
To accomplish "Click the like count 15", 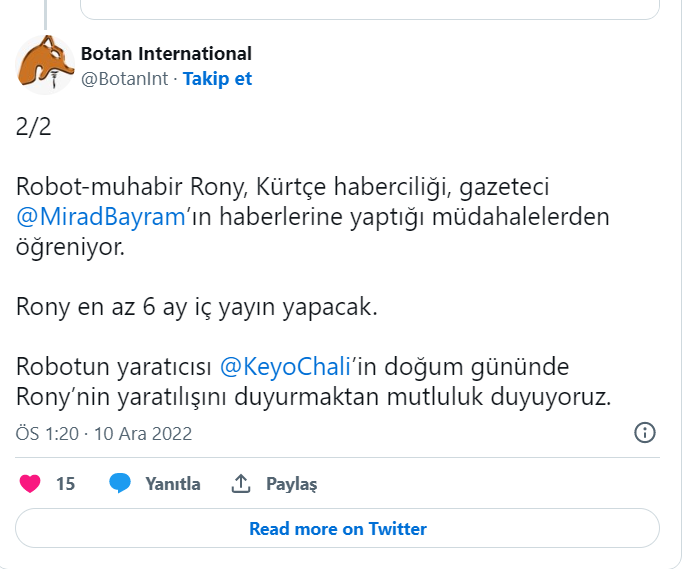I will point(65,484).
